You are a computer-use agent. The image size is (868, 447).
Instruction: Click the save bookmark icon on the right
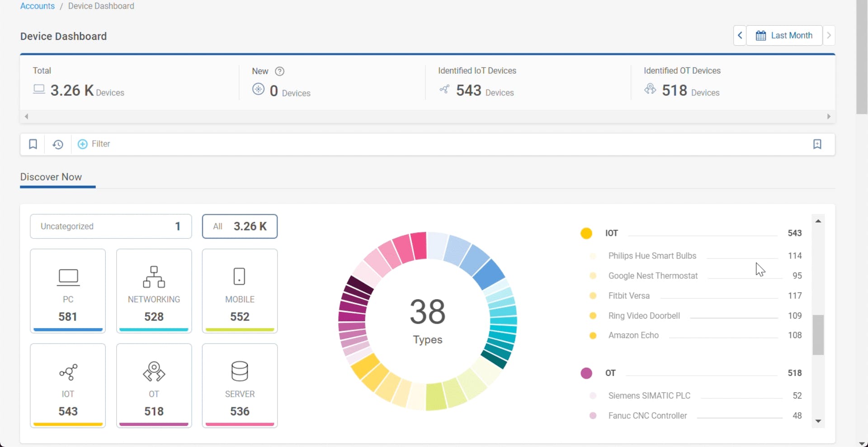point(817,144)
